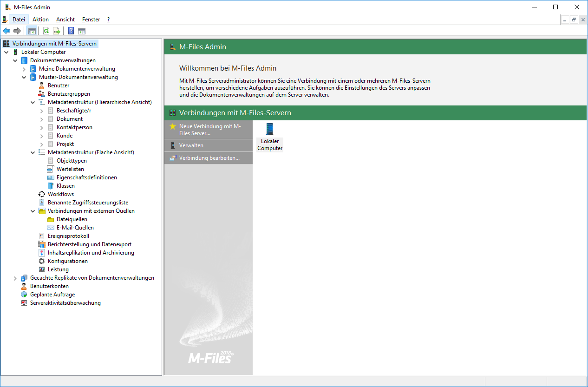Viewport: 588px width, 387px height.
Task: Expand Gecachte Replikate von Dokumentenverwaltungen
Action: (x=15, y=278)
